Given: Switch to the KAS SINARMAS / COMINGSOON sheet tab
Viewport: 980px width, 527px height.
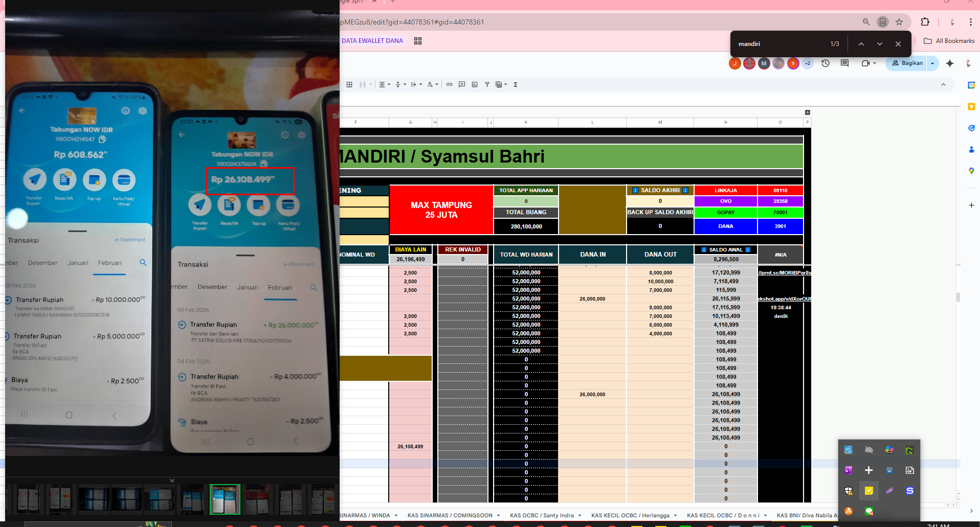Looking at the screenshot, I should tap(450, 515).
